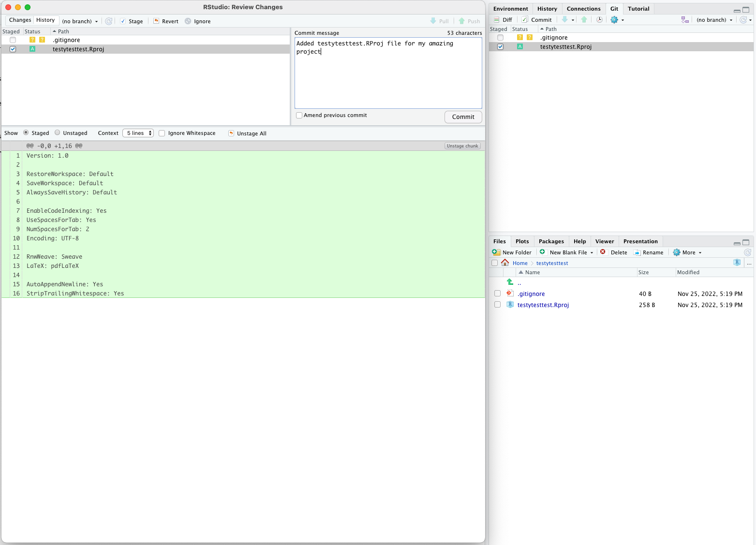Select the Unstaged radio button
756x545 pixels.
pyautogui.click(x=57, y=133)
